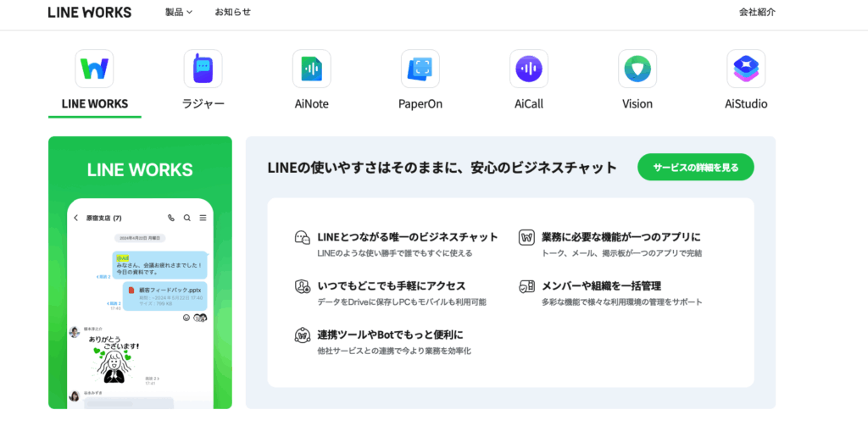Open the お知らせ menu item

pyautogui.click(x=232, y=12)
